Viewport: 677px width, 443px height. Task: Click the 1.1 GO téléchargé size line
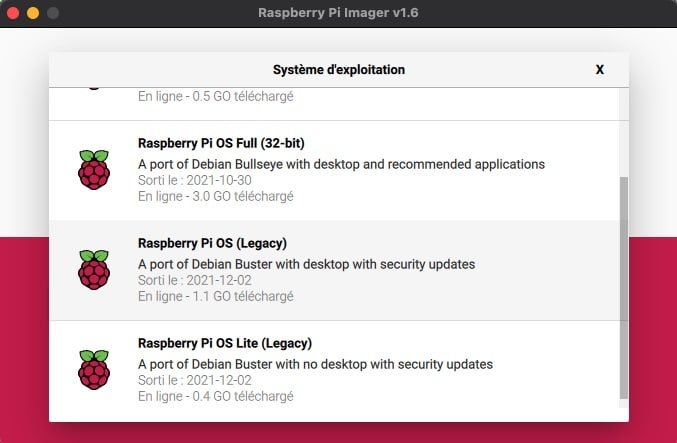click(215, 296)
